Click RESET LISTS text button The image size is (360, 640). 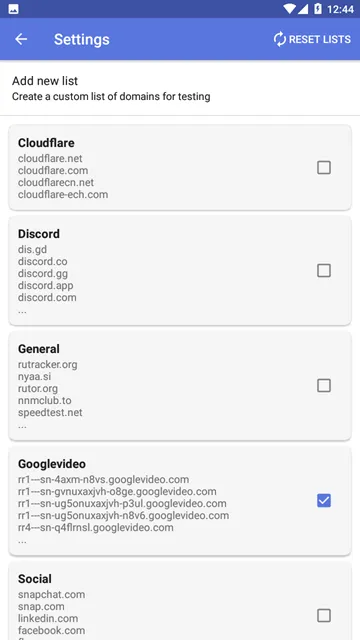coord(320,40)
